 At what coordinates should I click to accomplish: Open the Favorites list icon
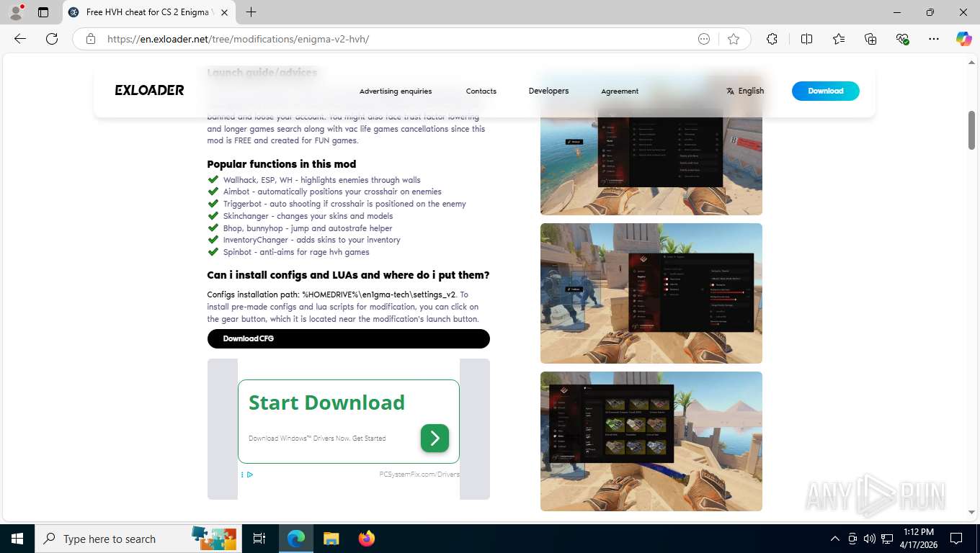839,39
